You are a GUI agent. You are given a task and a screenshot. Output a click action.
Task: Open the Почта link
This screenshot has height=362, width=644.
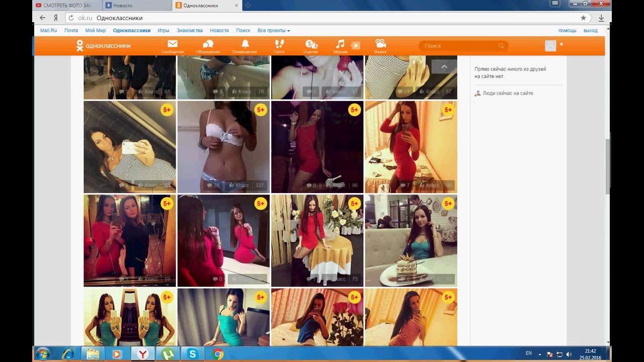(71, 31)
